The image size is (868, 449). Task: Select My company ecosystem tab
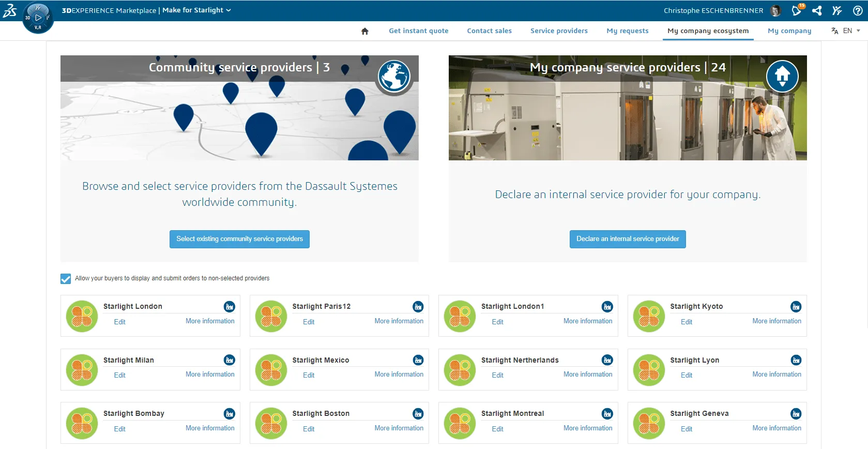(708, 31)
